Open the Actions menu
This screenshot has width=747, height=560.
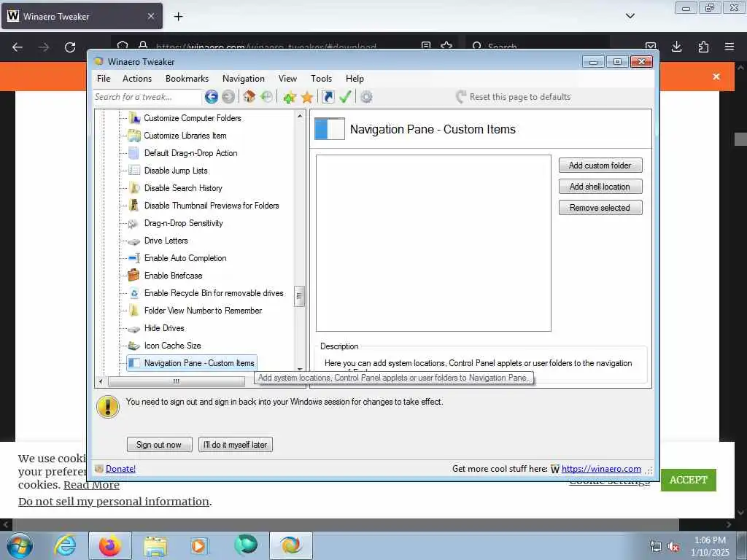coord(137,79)
